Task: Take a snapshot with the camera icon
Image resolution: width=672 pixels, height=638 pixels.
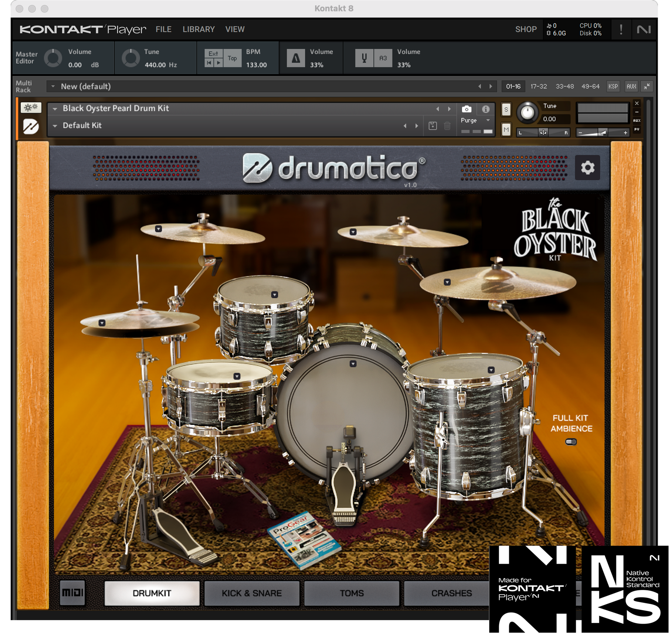Action: [467, 109]
